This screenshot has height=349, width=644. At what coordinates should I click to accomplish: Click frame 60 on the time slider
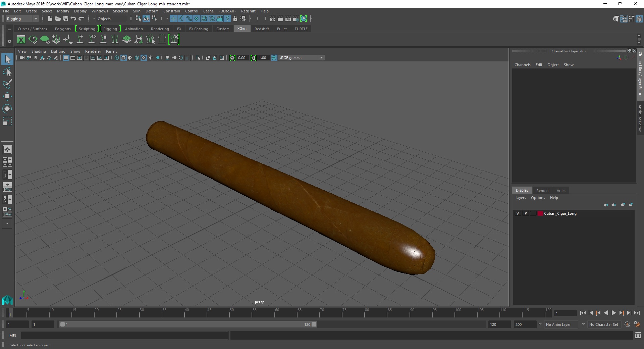[x=277, y=313]
